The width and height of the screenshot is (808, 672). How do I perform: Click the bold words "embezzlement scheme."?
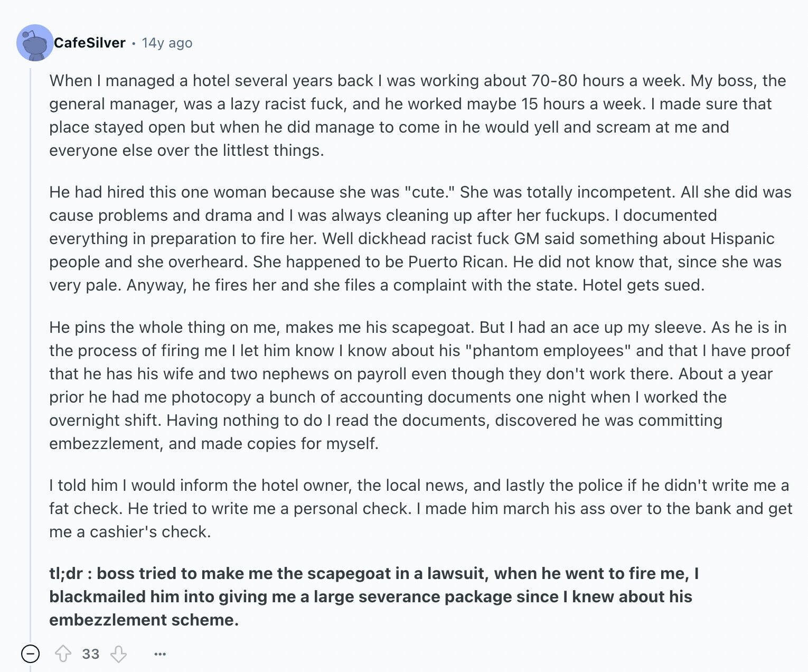point(144,620)
